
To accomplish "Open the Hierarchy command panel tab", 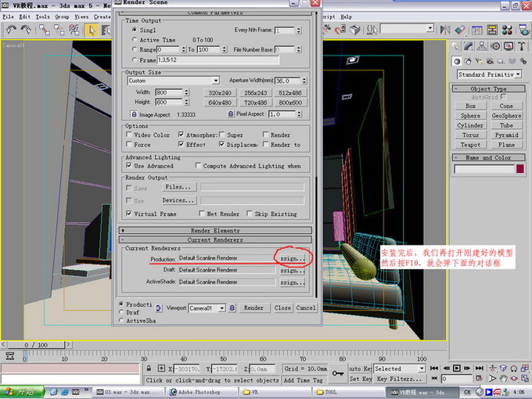I will point(482,46).
